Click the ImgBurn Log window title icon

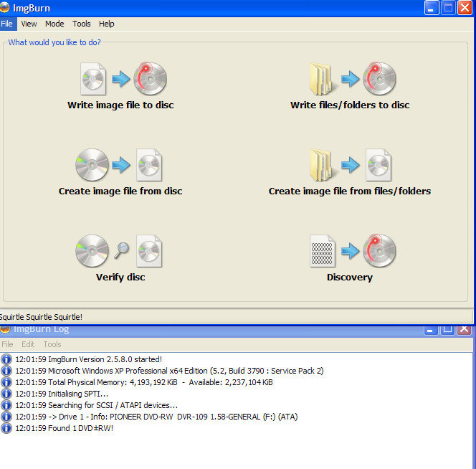[x=5, y=328]
